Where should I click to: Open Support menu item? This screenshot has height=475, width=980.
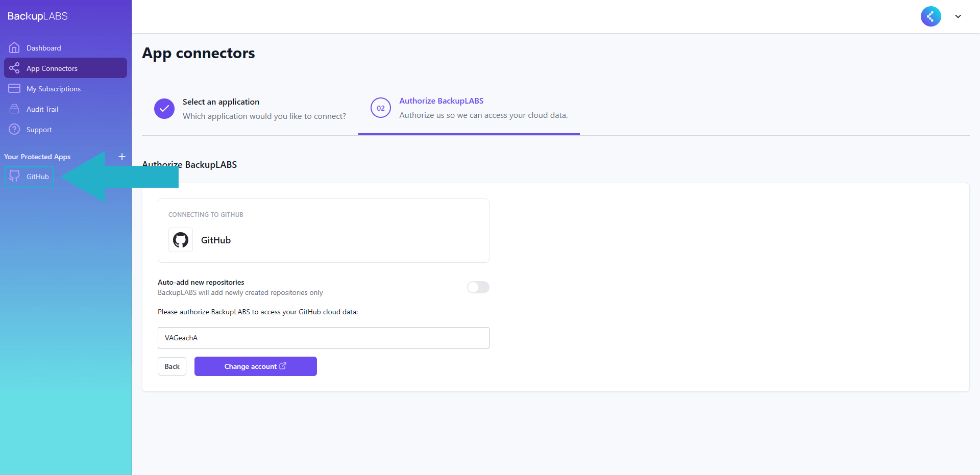(x=65, y=129)
